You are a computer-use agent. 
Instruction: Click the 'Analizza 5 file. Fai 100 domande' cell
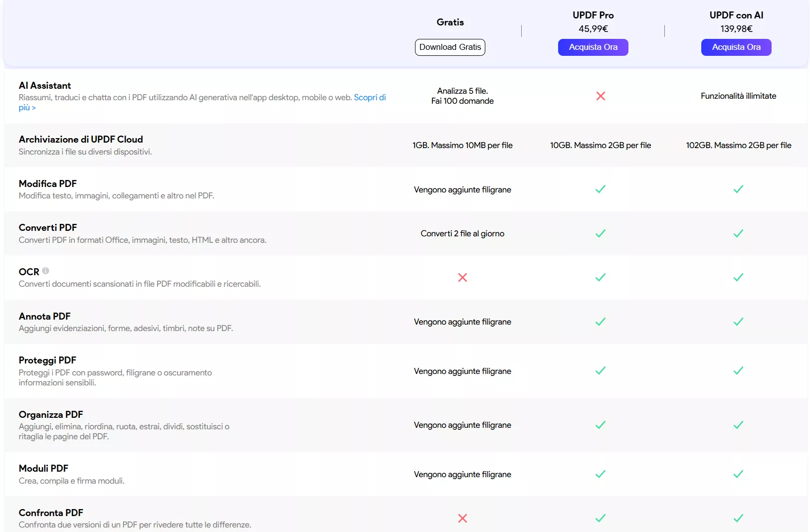tap(462, 96)
